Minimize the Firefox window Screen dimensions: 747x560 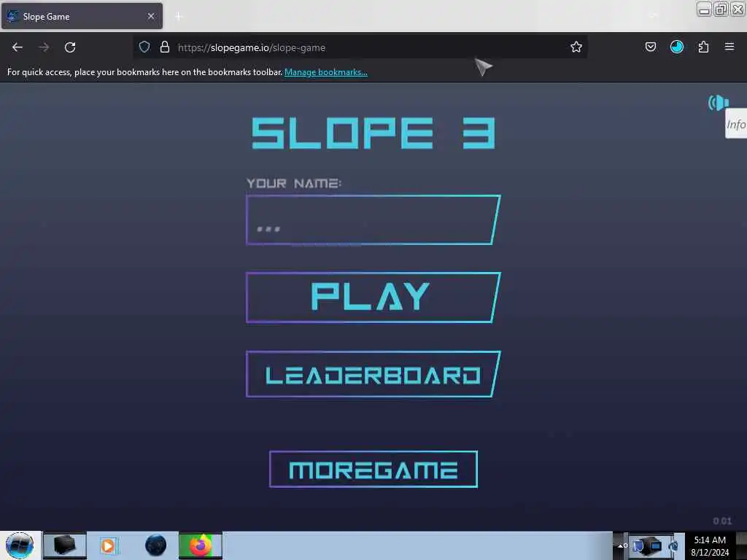pyautogui.click(x=704, y=9)
